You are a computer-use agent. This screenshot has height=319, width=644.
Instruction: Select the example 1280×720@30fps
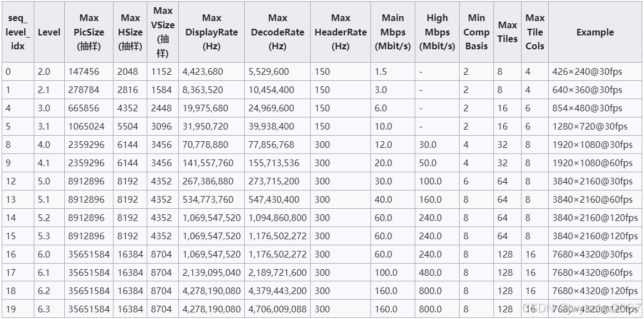click(590, 126)
